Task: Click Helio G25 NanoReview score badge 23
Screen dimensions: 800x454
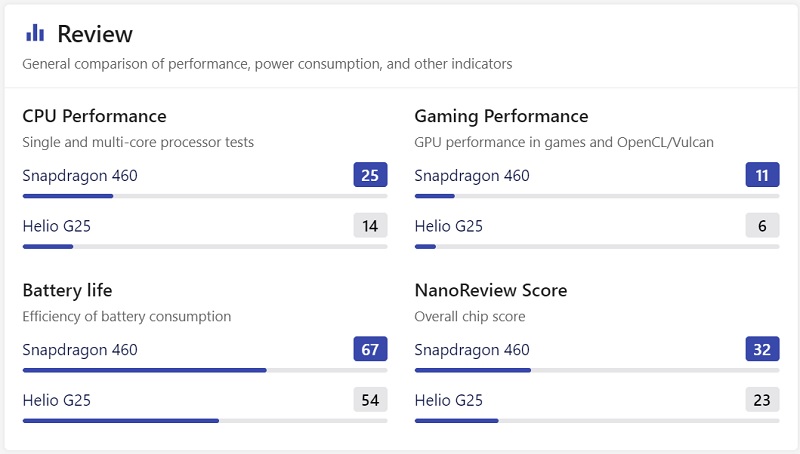Action: (x=762, y=400)
